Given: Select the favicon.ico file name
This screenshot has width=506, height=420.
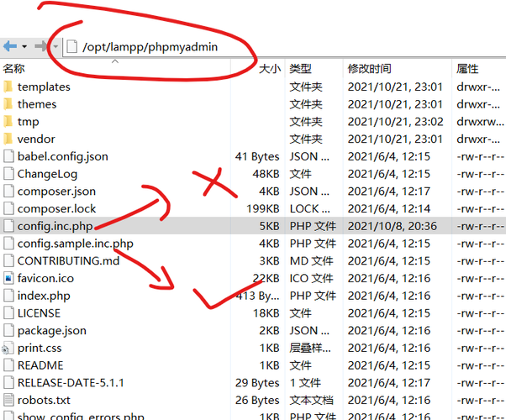Looking at the screenshot, I should click(x=45, y=278).
